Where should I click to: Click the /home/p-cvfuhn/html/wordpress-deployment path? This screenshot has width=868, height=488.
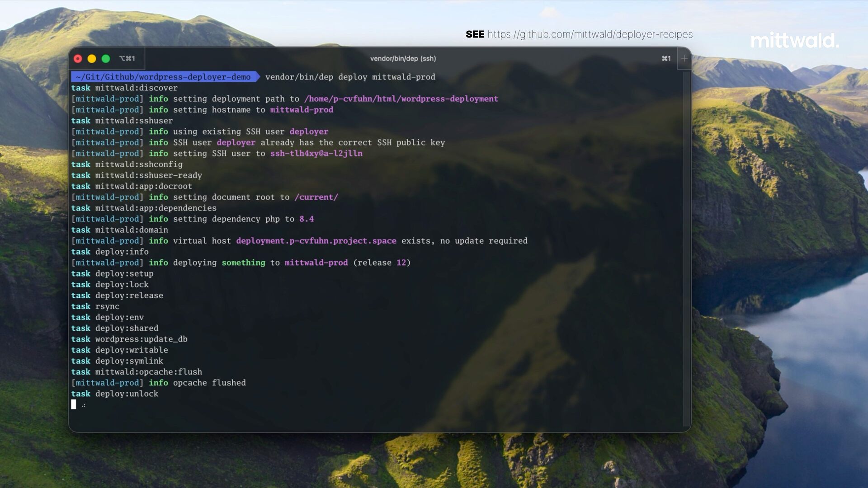pyautogui.click(x=401, y=99)
